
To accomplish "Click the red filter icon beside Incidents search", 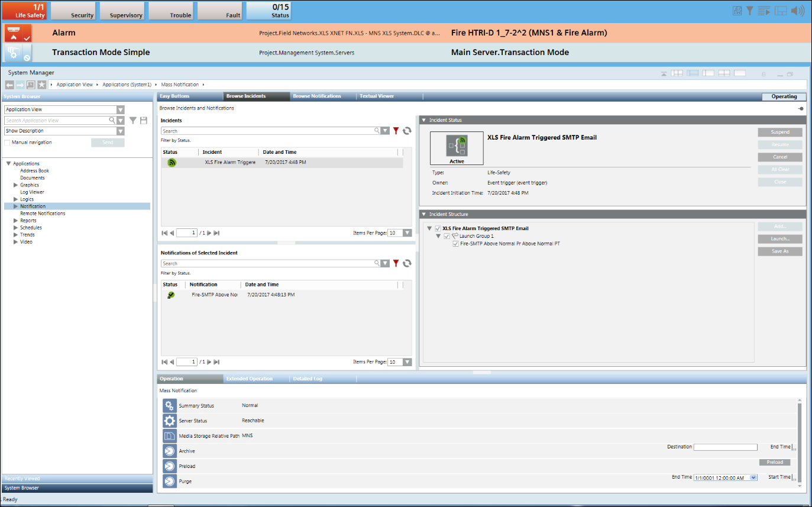I will pos(396,131).
